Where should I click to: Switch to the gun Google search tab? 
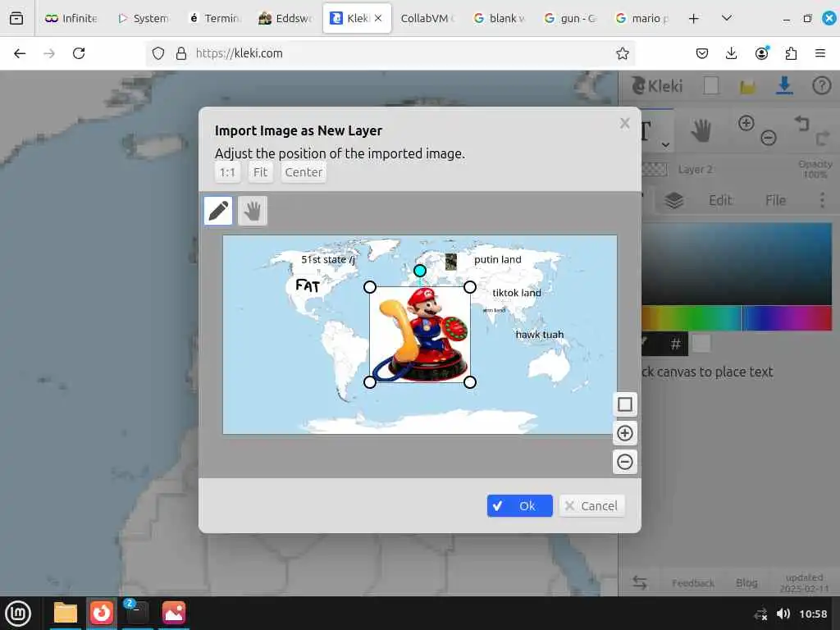(x=571, y=18)
